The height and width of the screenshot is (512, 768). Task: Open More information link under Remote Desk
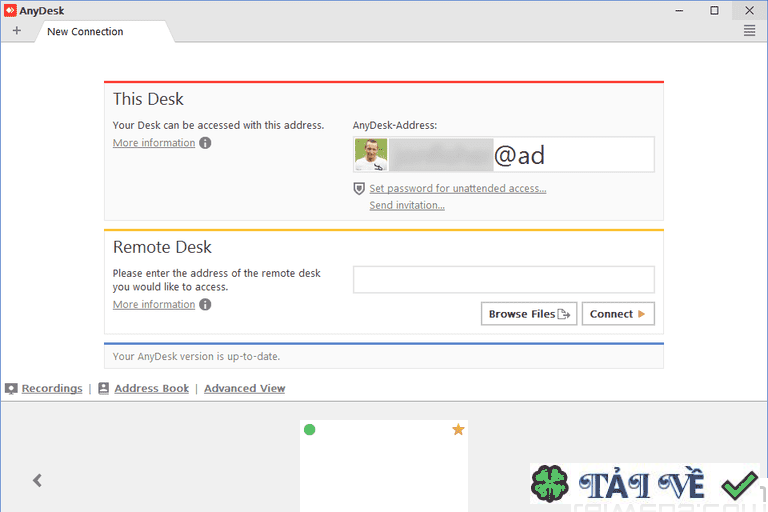pyautogui.click(x=154, y=304)
